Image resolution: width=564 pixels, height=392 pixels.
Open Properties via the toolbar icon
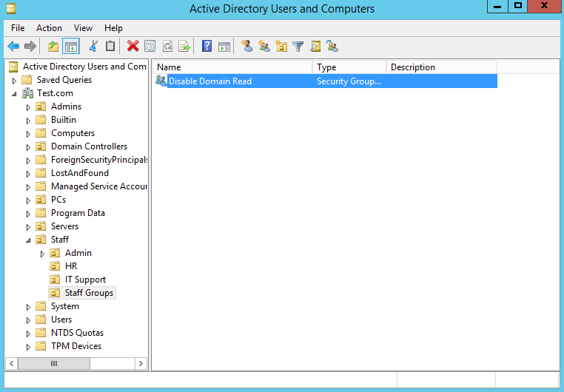150,46
